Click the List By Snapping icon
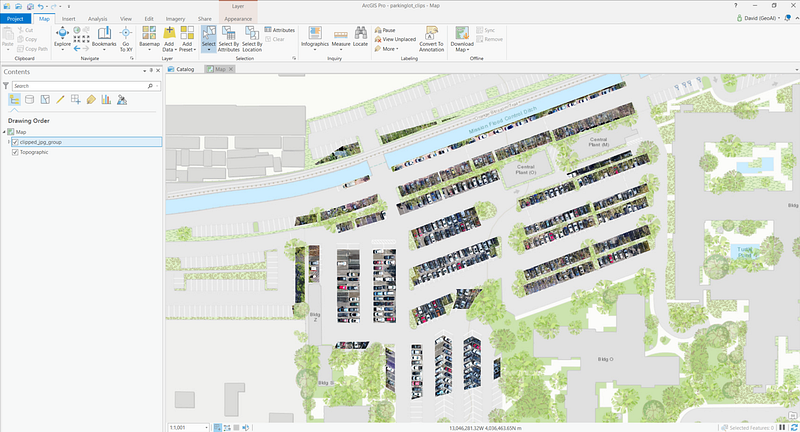 tap(75, 100)
